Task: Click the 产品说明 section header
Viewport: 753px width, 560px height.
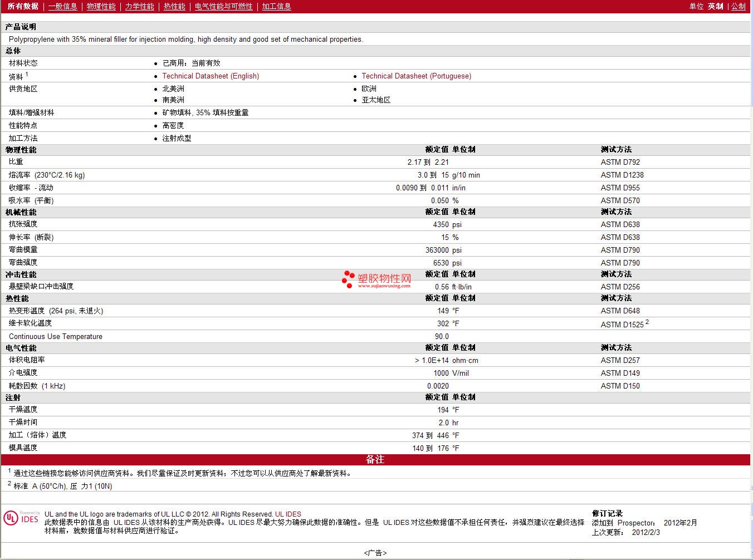Action: click(21, 27)
